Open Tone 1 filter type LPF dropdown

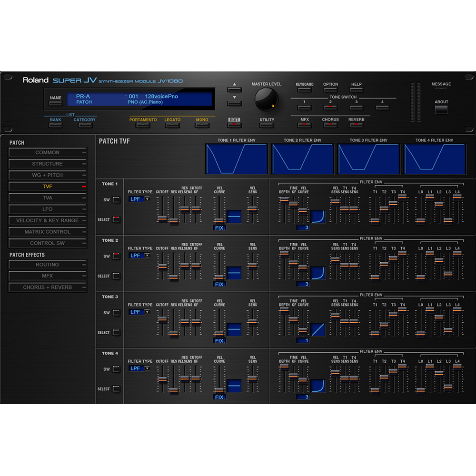tap(139, 199)
